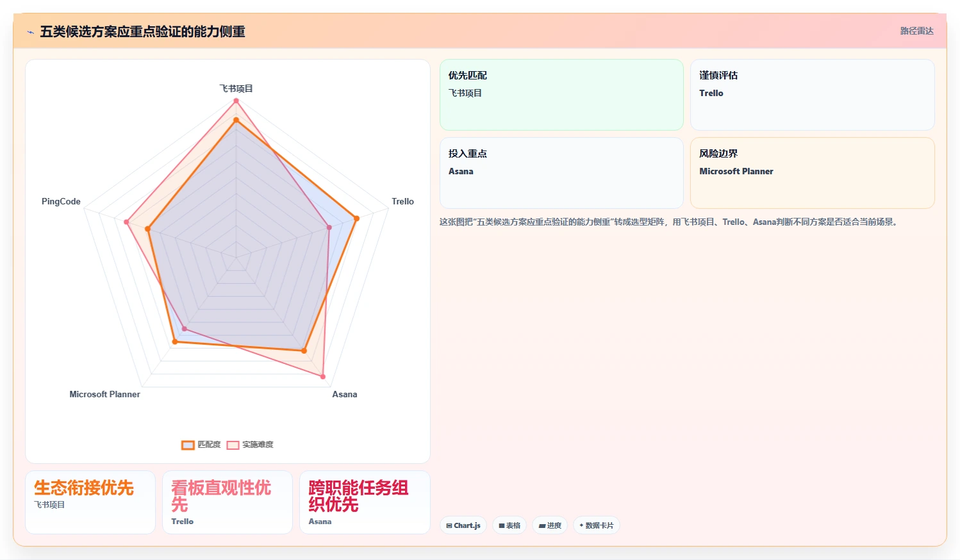This screenshot has width=960, height=560.
Task: Click the Chart.js tag chip
Action: pyautogui.click(x=463, y=525)
